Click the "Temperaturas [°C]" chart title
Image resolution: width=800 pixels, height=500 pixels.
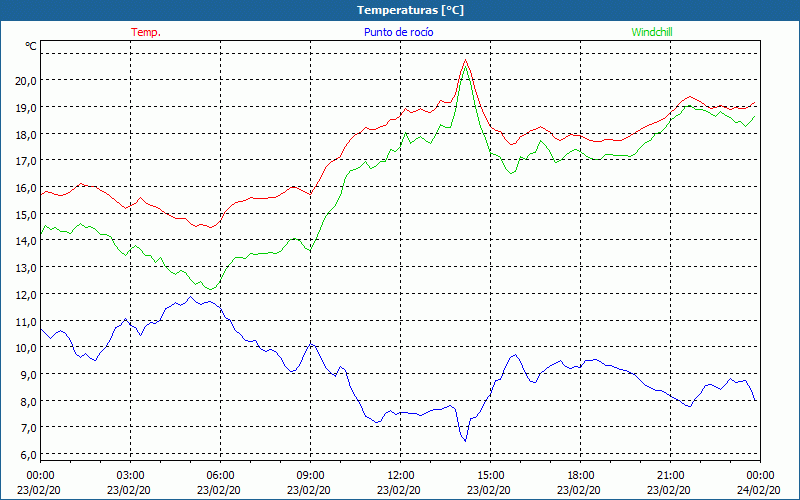click(410, 10)
